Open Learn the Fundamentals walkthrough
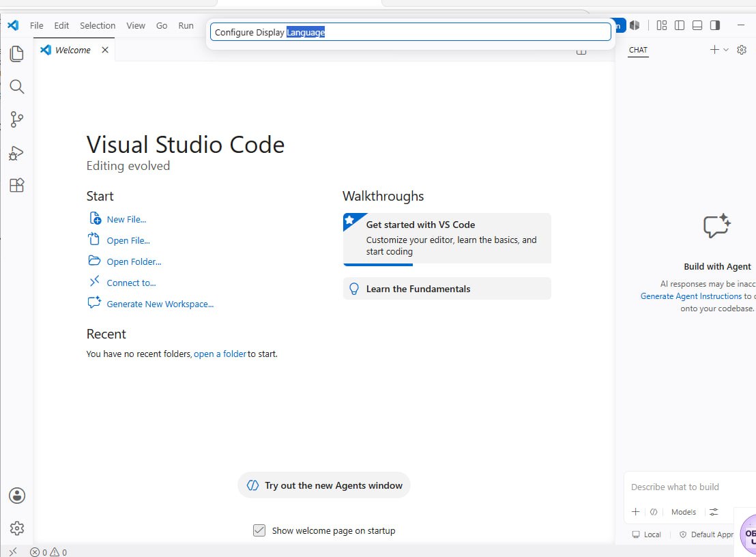 (447, 288)
